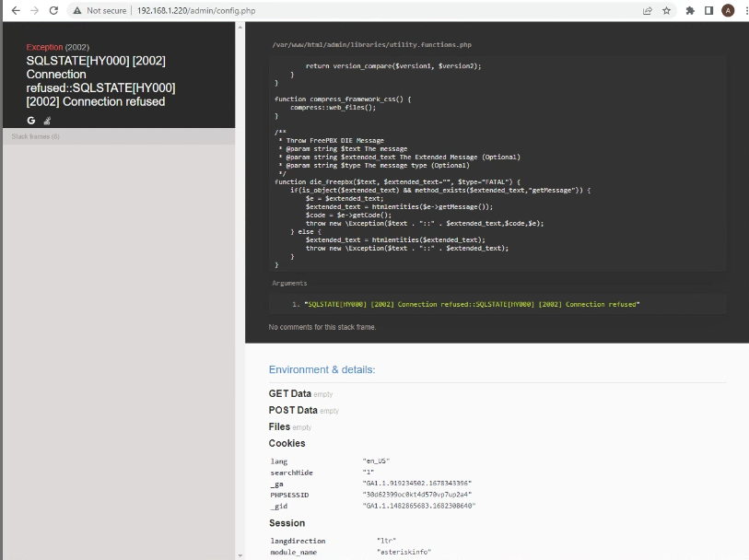
Task: Click the Environment & details heading
Action: pos(322,369)
